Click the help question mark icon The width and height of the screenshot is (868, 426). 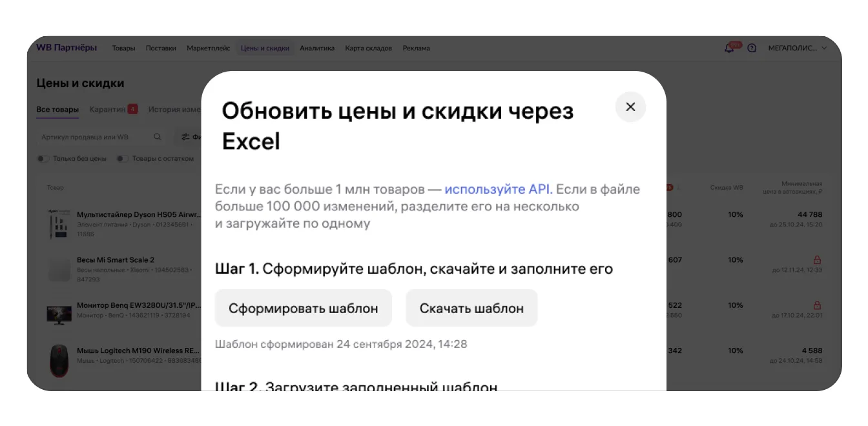pos(752,48)
